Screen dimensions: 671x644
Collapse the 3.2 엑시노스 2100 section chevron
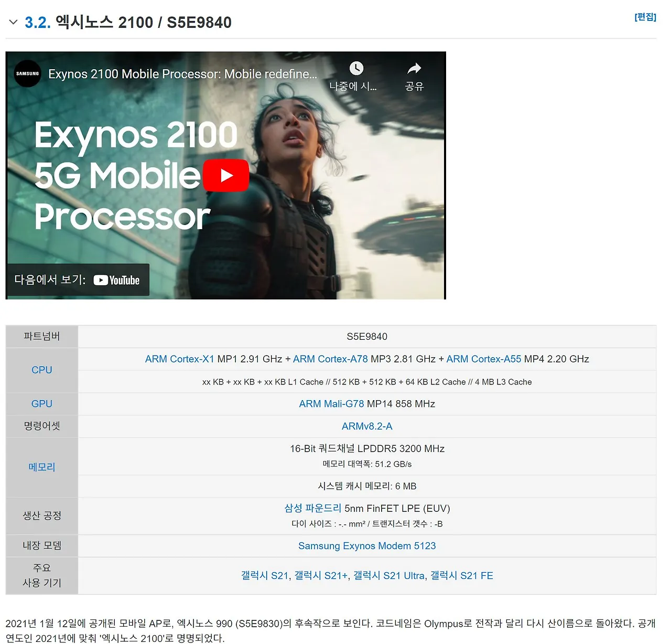(14, 23)
